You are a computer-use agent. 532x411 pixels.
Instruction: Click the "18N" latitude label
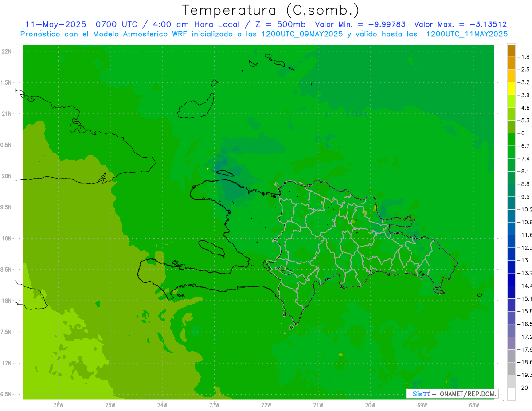(x=6, y=301)
